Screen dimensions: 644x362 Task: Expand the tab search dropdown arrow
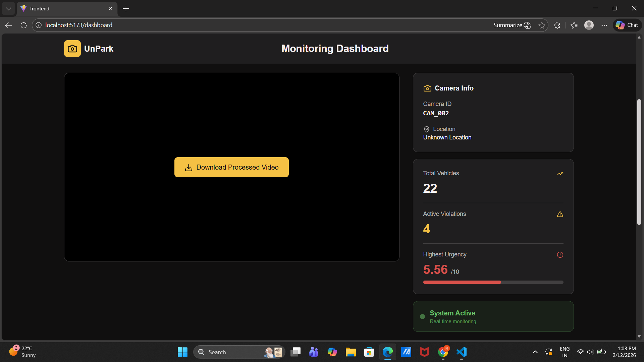pyautogui.click(x=8, y=9)
